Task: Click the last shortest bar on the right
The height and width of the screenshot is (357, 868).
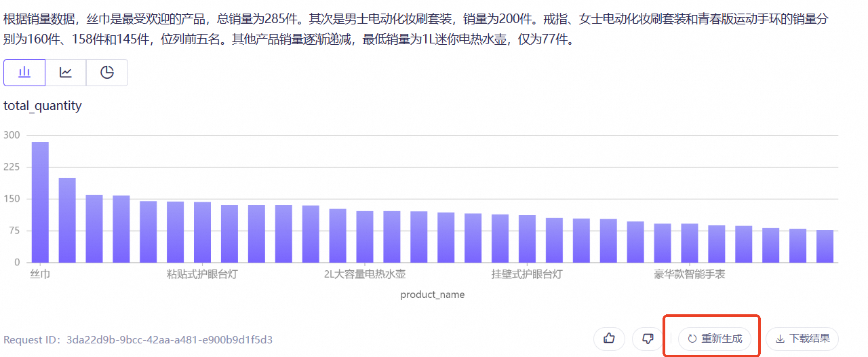Action: tap(825, 246)
